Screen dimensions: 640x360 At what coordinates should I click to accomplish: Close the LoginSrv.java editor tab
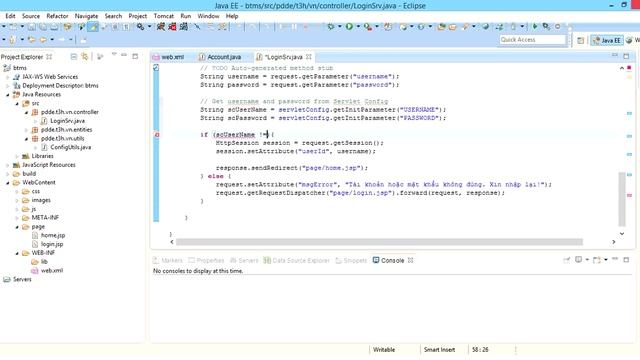309,57
